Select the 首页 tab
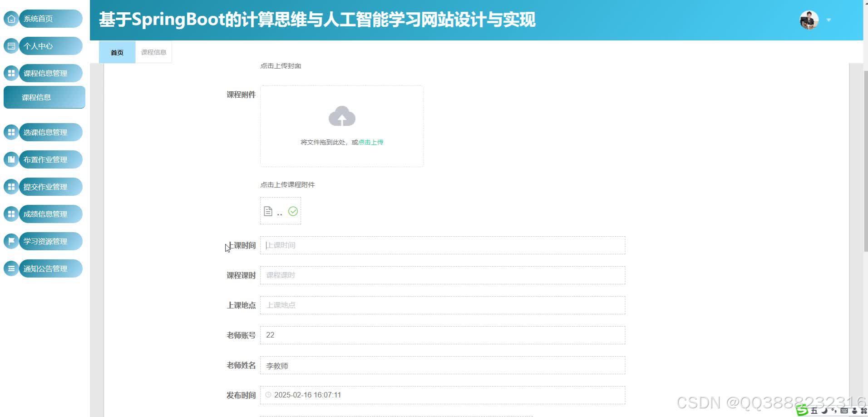868x417 pixels. pos(117,52)
